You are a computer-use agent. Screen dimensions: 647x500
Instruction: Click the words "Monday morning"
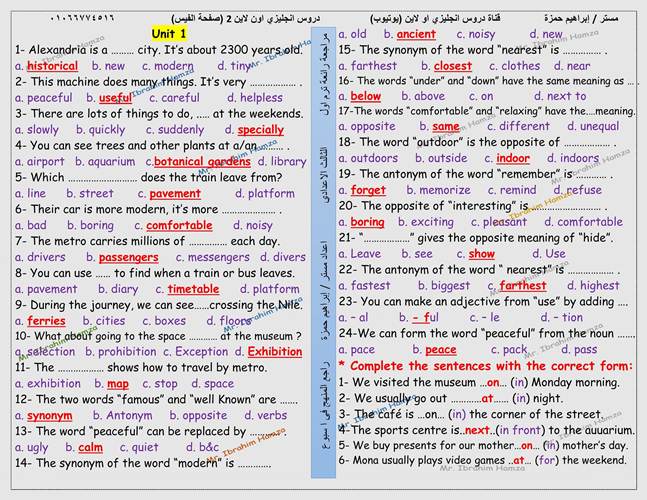point(575,383)
